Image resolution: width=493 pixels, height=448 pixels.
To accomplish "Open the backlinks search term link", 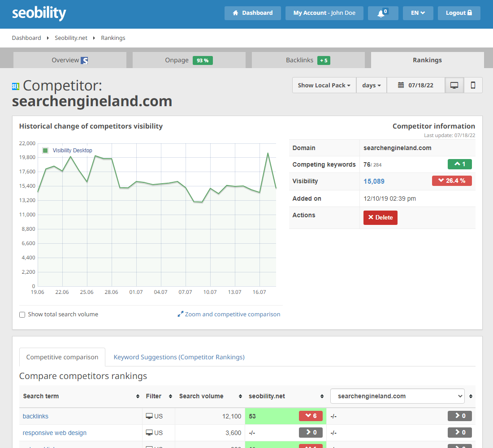I will (35, 416).
